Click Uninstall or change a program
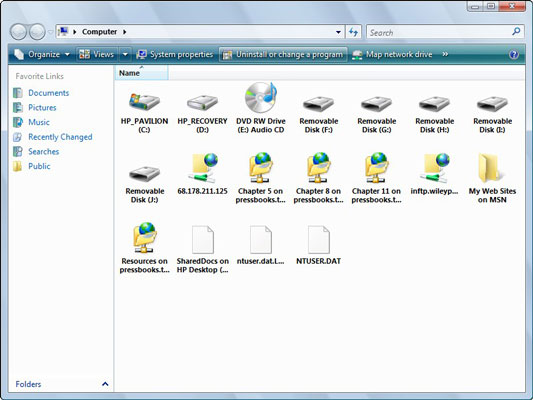 (x=283, y=54)
